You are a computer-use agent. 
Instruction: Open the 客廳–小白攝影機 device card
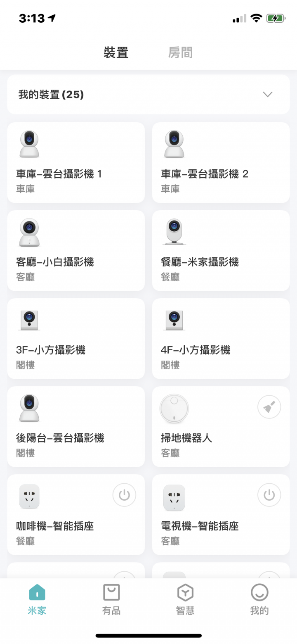coord(76,251)
